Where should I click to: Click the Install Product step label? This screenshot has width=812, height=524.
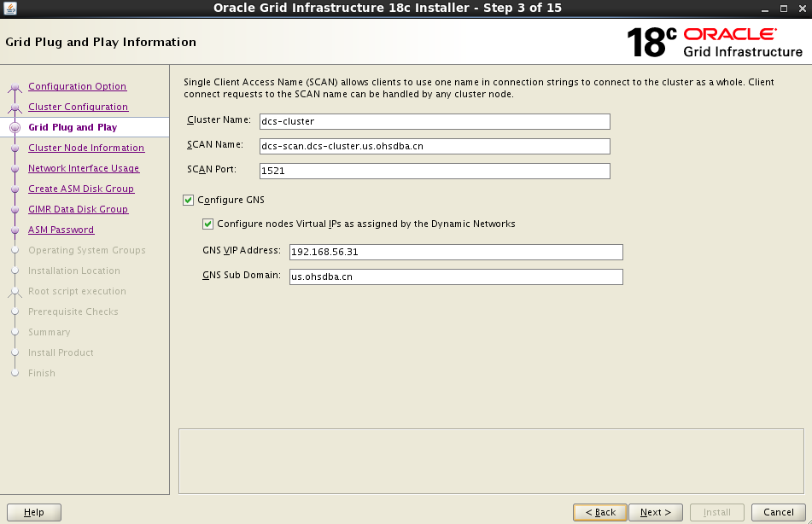pos(61,352)
